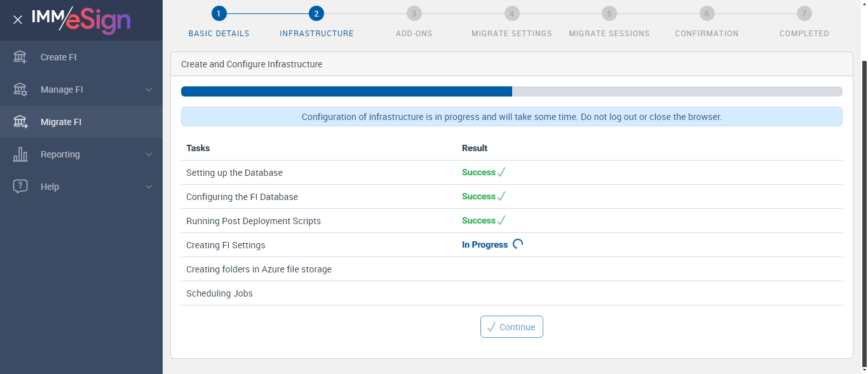Click the Configuring the FI Database task
The width and height of the screenshot is (868, 374).
242,197
